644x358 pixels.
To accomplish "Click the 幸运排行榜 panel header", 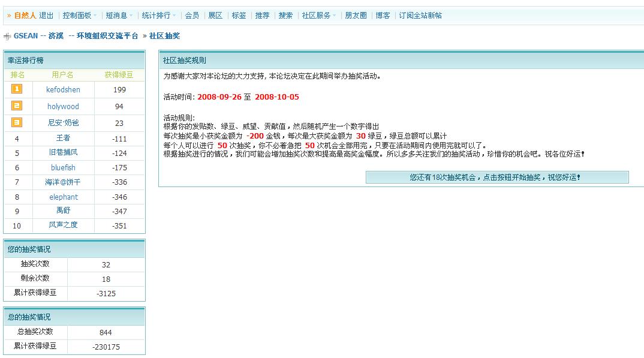I will pos(74,61).
